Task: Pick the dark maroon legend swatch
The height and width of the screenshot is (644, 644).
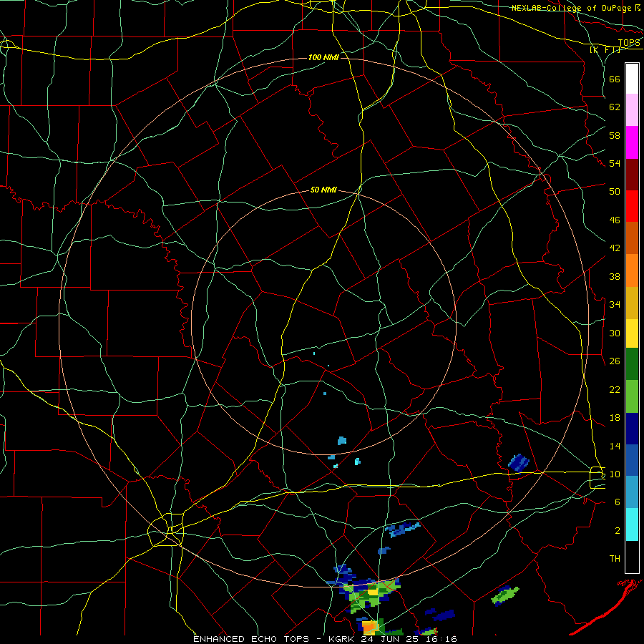Action: click(632, 175)
